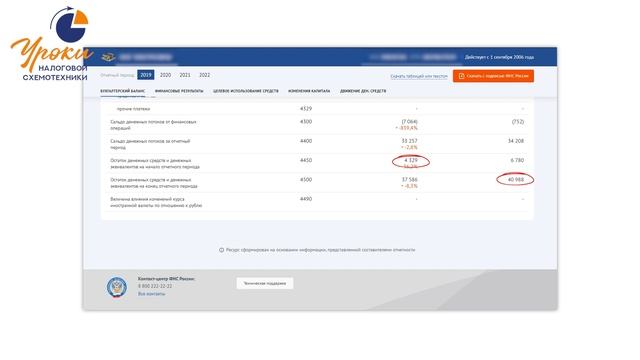Click the Контакт-центр ФНС России heading
This screenshot has width=640, height=360.
(x=166, y=279)
